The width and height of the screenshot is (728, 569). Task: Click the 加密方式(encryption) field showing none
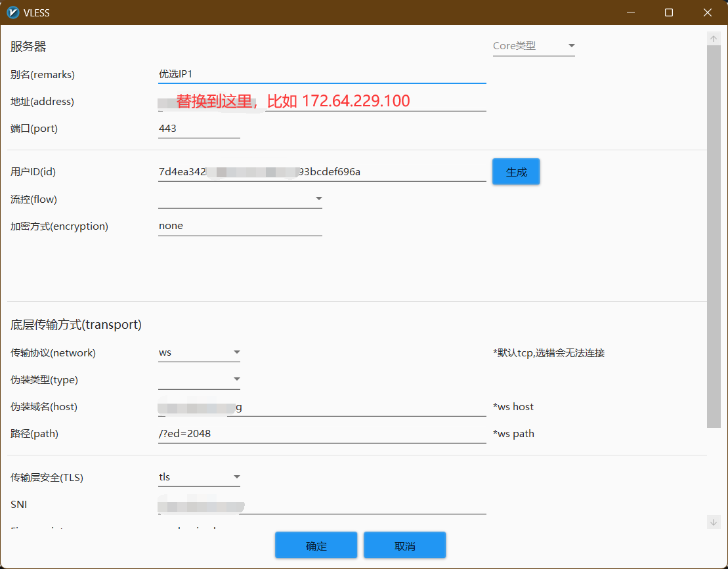(240, 226)
